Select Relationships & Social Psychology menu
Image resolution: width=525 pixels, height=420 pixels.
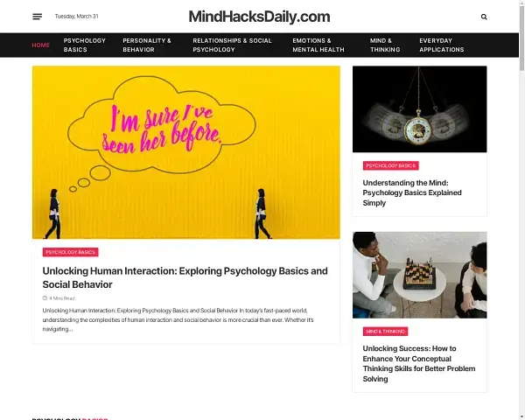[x=233, y=45]
